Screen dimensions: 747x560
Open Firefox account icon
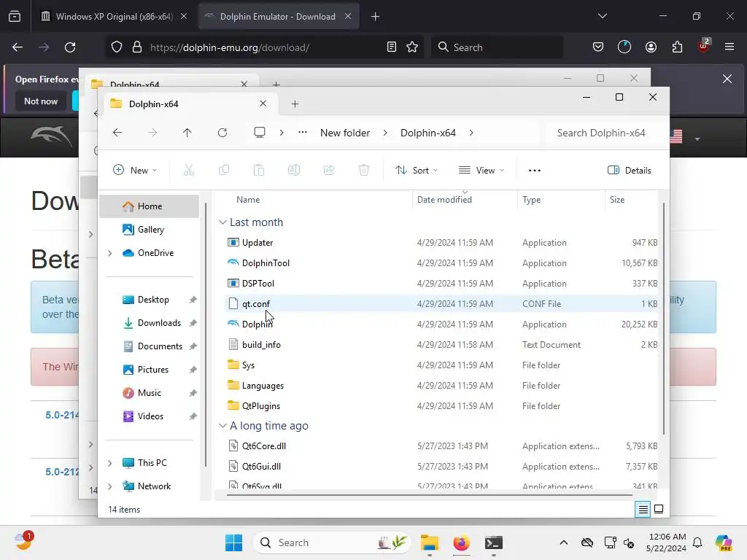(651, 47)
